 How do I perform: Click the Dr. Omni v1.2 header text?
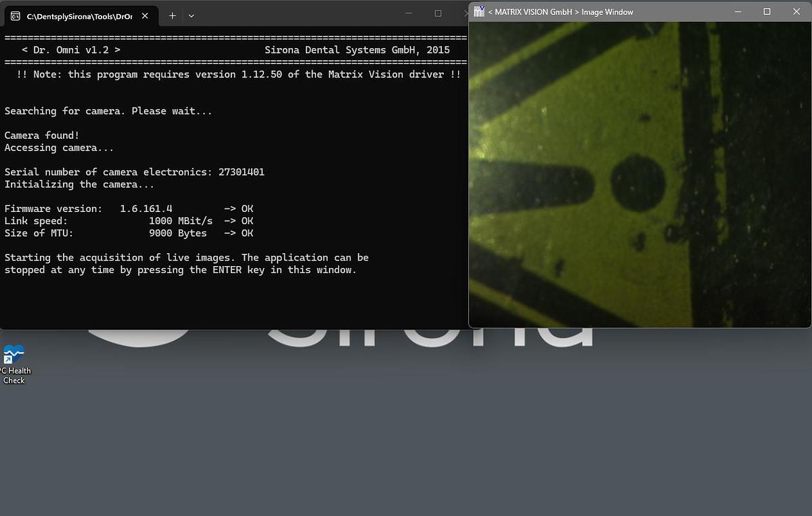[x=71, y=50]
